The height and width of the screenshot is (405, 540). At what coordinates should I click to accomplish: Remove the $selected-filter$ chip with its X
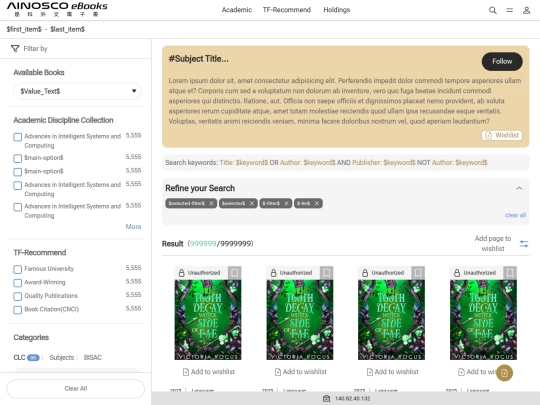tap(211, 203)
